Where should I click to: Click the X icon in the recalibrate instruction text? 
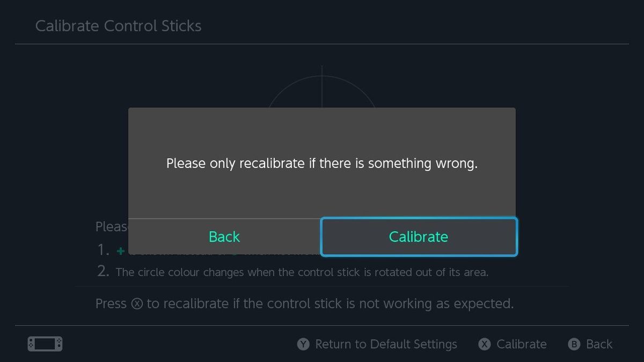(x=138, y=304)
